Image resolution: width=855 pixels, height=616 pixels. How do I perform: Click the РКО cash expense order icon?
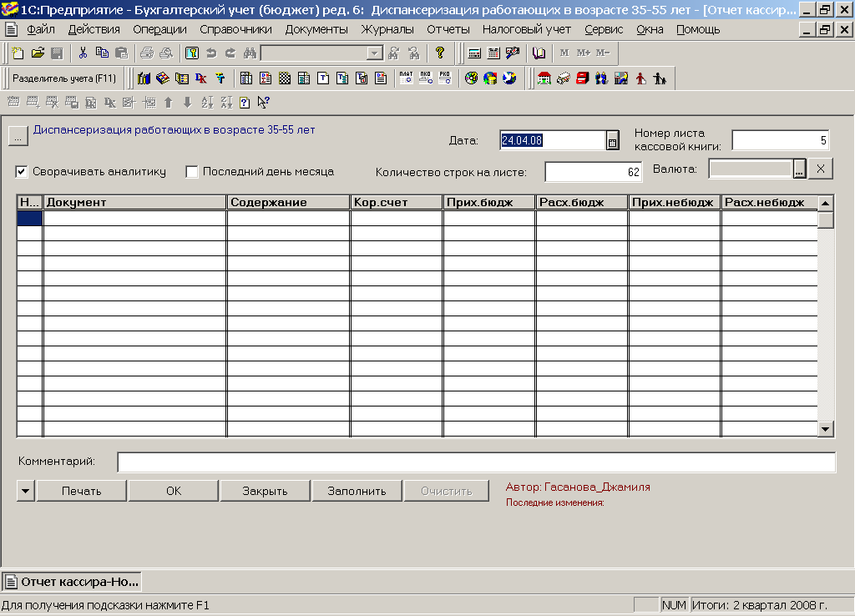tap(444, 78)
